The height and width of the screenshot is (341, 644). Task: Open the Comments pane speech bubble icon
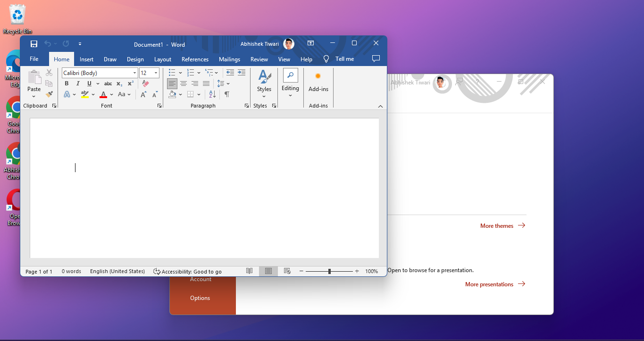tap(376, 59)
